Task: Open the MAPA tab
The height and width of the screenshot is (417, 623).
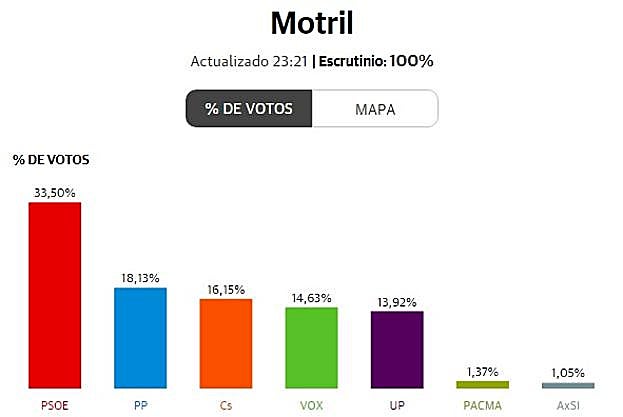Action: (375, 109)
